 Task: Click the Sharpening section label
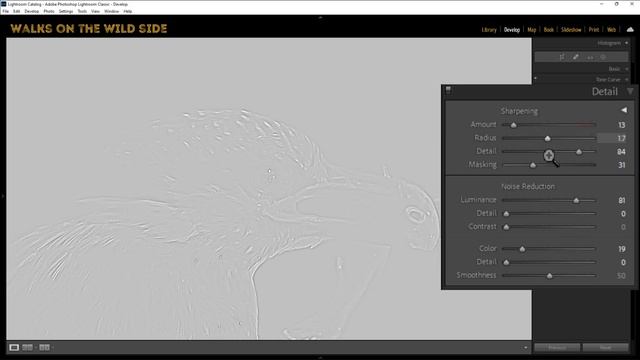[519, 111]
